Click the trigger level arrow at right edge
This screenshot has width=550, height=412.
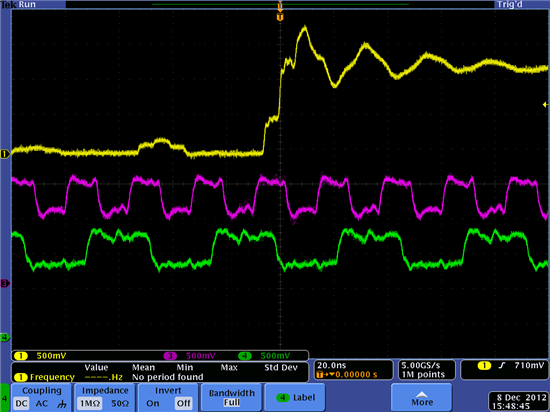click(545, 104)
